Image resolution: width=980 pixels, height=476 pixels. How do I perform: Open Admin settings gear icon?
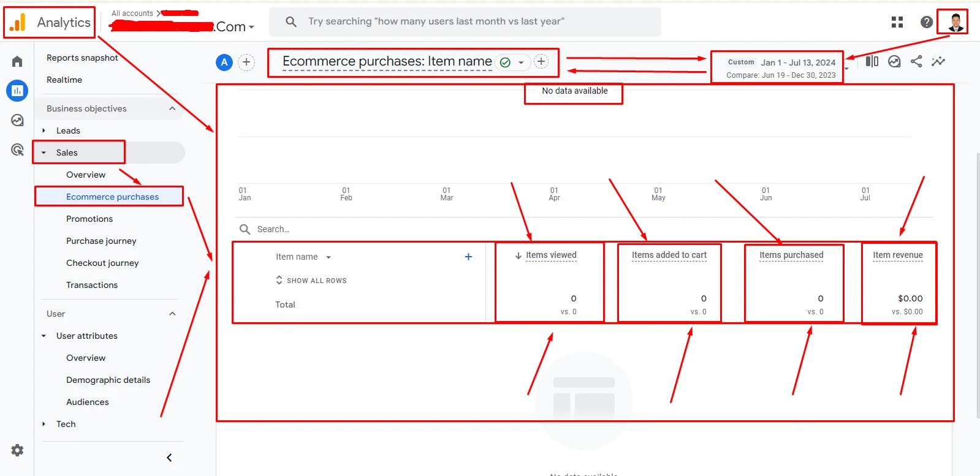(17, 450)
